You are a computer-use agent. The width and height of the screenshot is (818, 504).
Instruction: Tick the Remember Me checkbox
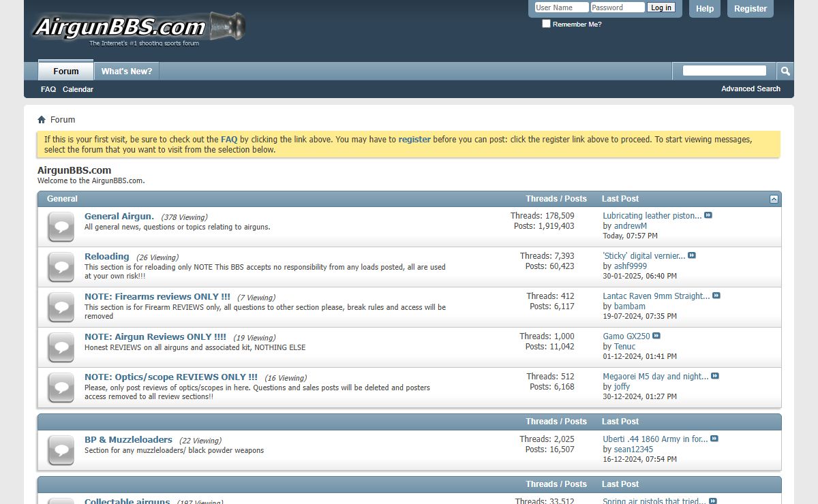point(546,24)
